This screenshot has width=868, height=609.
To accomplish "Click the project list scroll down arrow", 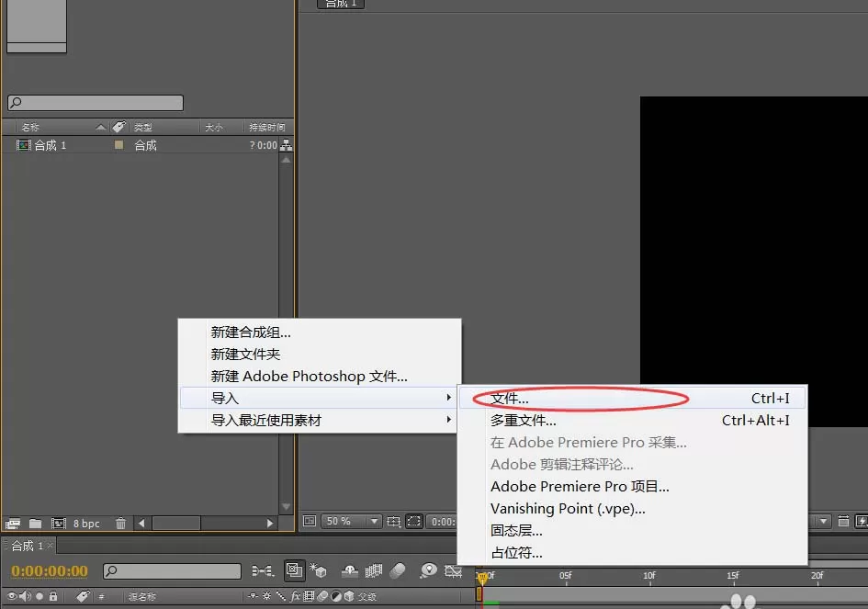I will point(287,506).
